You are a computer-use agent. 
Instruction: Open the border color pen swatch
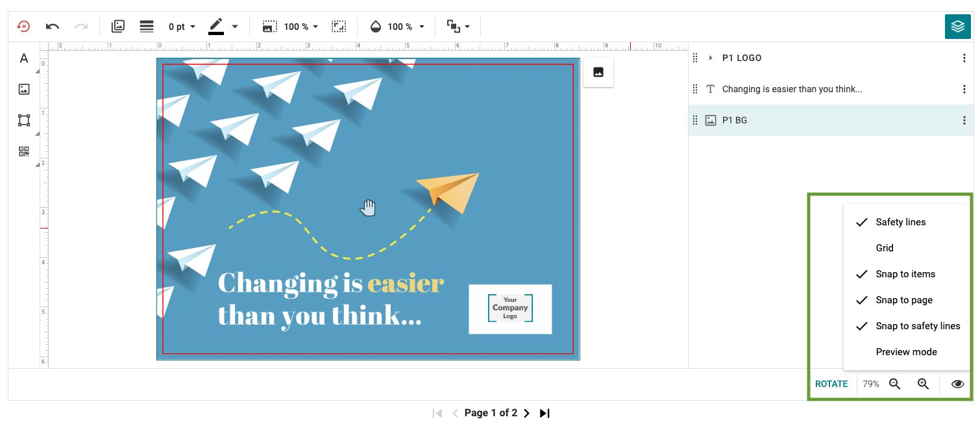tap(216, 27)
